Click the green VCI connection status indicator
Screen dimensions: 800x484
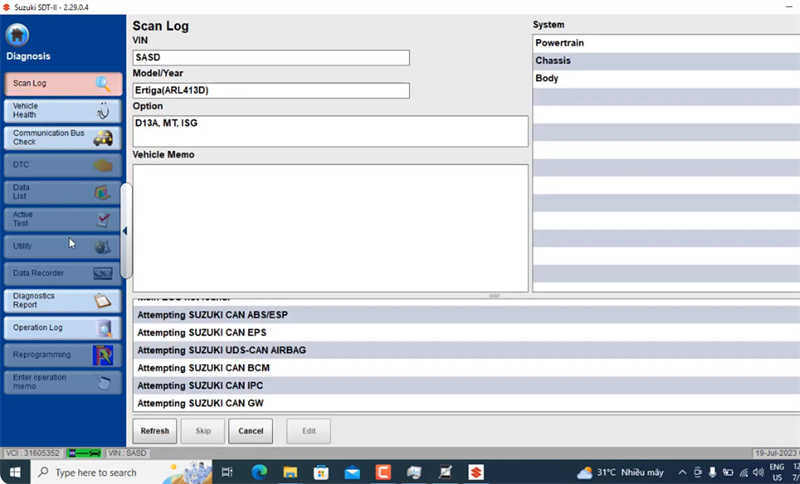pos(84,453)
